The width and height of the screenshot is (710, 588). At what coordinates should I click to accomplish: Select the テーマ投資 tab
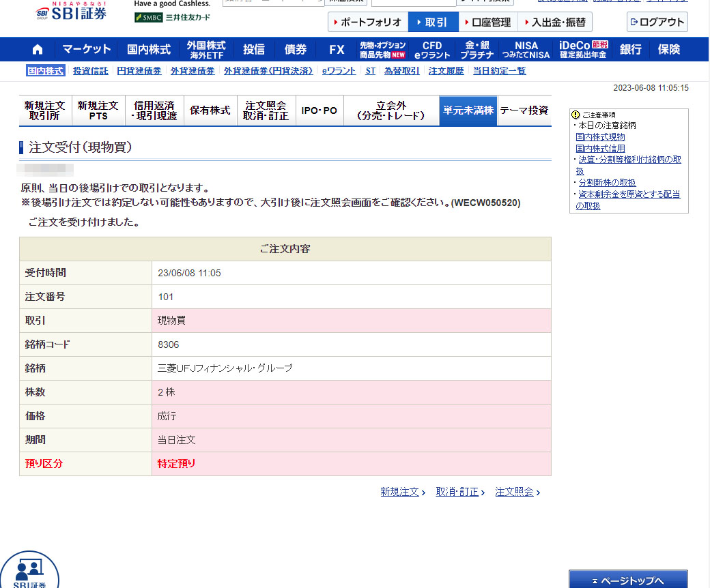[524, 111]
